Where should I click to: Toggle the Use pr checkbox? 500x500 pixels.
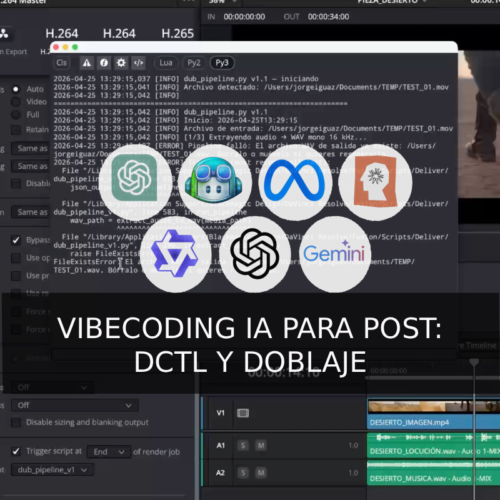(16, 276)
